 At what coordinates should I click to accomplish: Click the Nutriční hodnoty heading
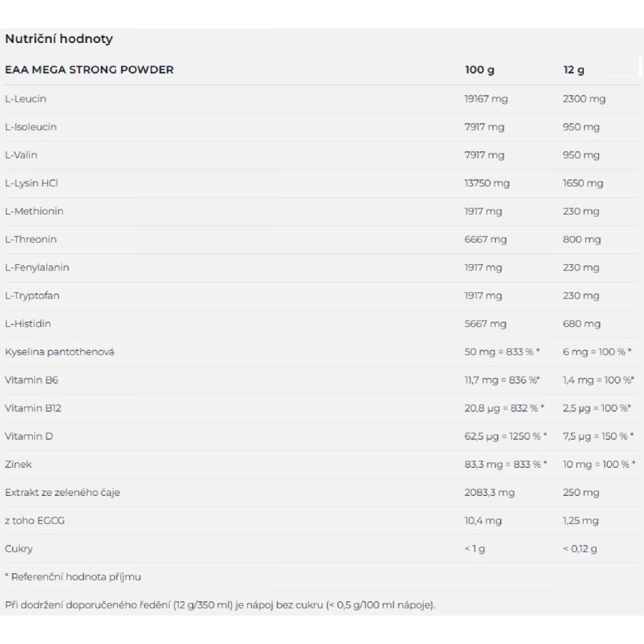point(59,39)
